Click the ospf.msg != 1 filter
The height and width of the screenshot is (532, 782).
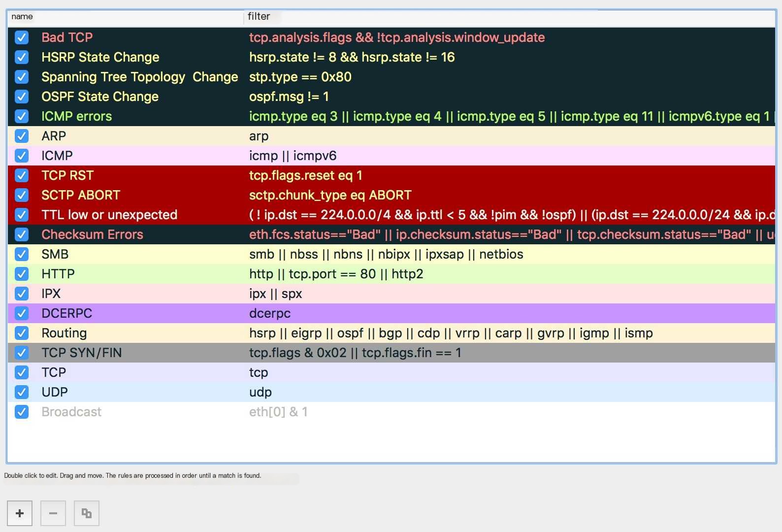click(289, 97)
